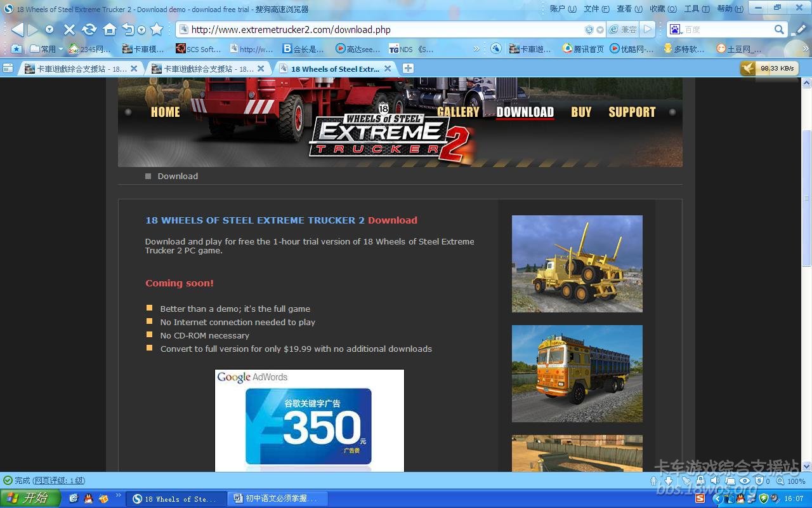Open the SUPPORT page in site navigation
The width and height of the screenshot is (812, 508).
[x=632, y=112]
